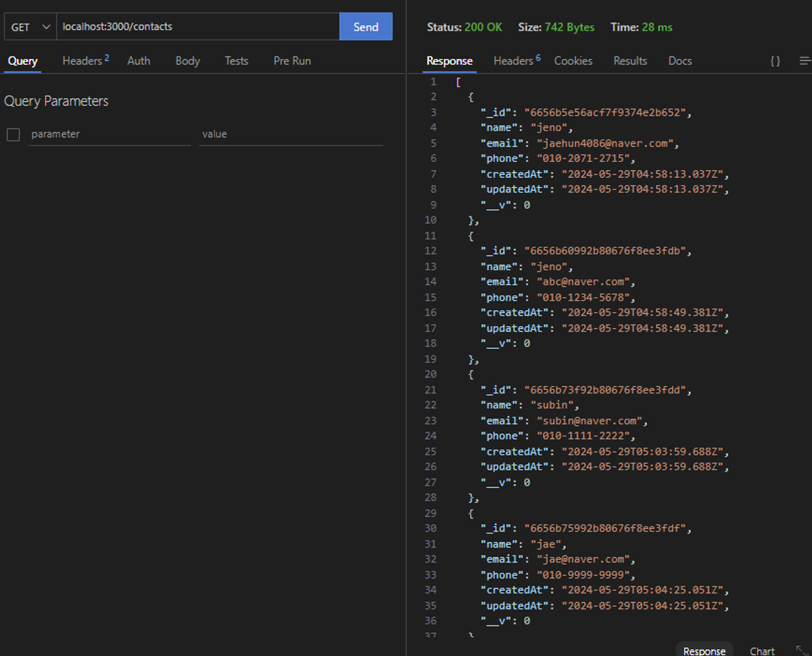Viewport: 812px width, 656px height.
Task: Click phone 010-1111-2222 line
Action: (558, 436)
